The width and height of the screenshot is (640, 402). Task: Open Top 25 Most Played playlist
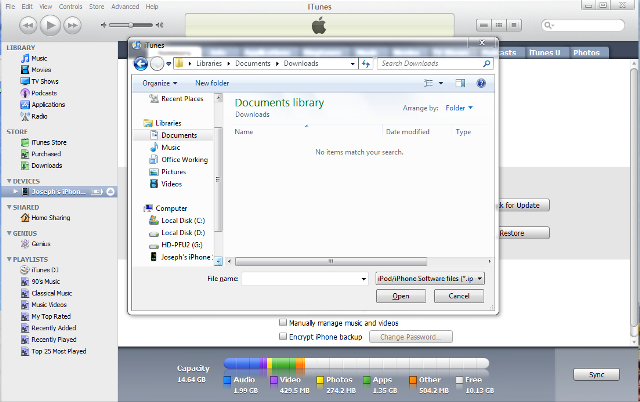tap(59, 351)
